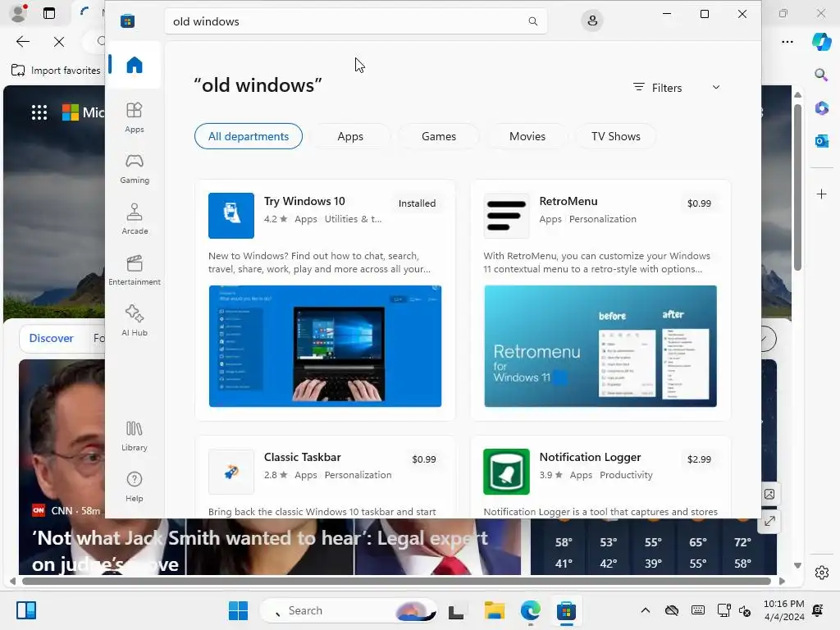Click the Classic Taskbar app icon

(231, 472)
